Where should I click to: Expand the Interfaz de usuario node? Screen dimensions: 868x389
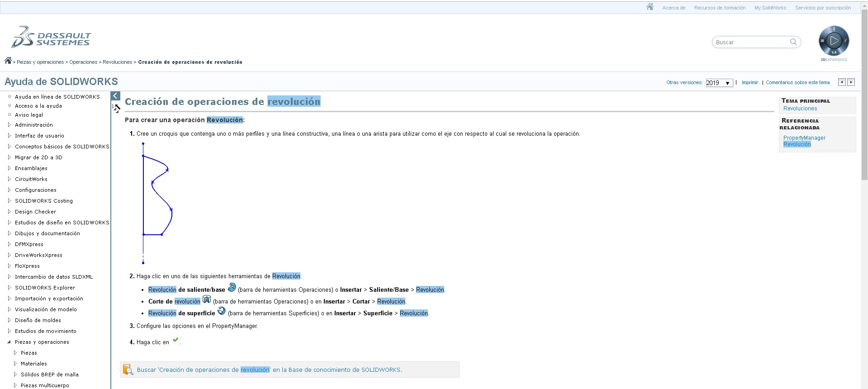pyautogui.click(x=9, y=135)
